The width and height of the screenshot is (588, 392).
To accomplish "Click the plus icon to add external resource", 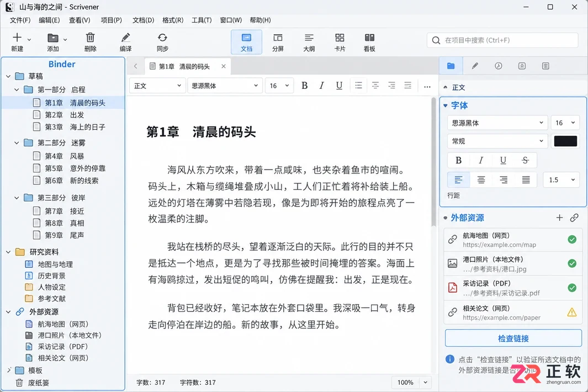I will tap(559, 218).
